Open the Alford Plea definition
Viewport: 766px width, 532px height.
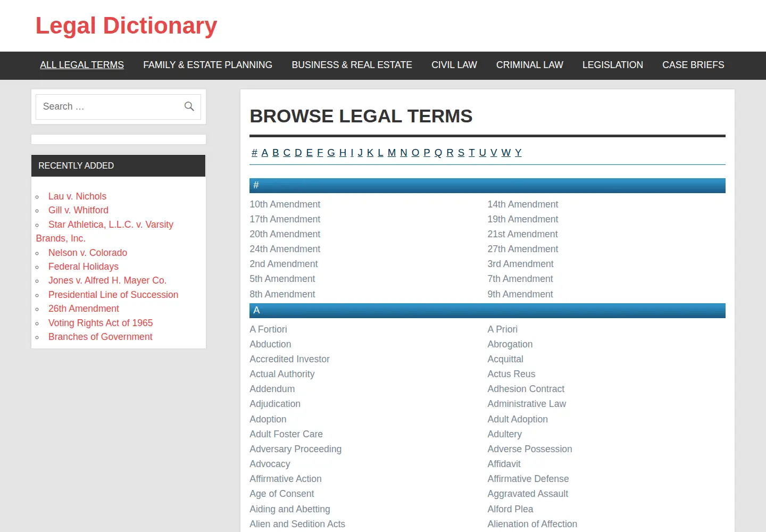point(510,509)
